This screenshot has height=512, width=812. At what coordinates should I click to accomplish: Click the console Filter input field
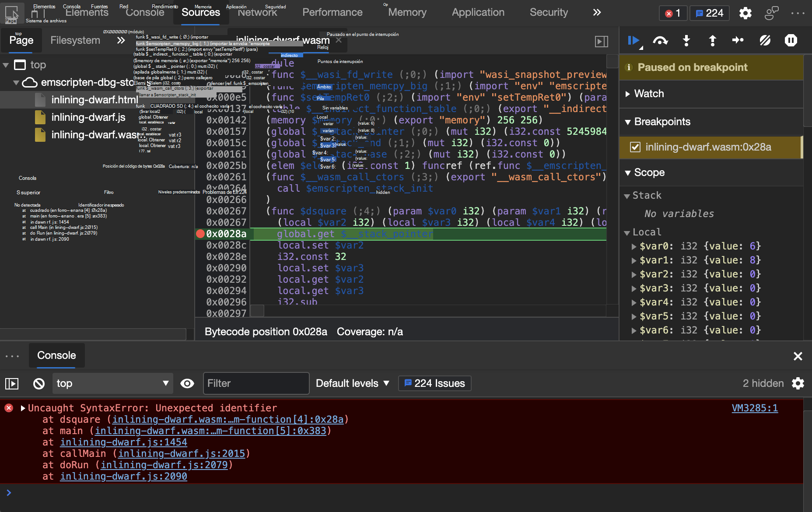(256, 383)
